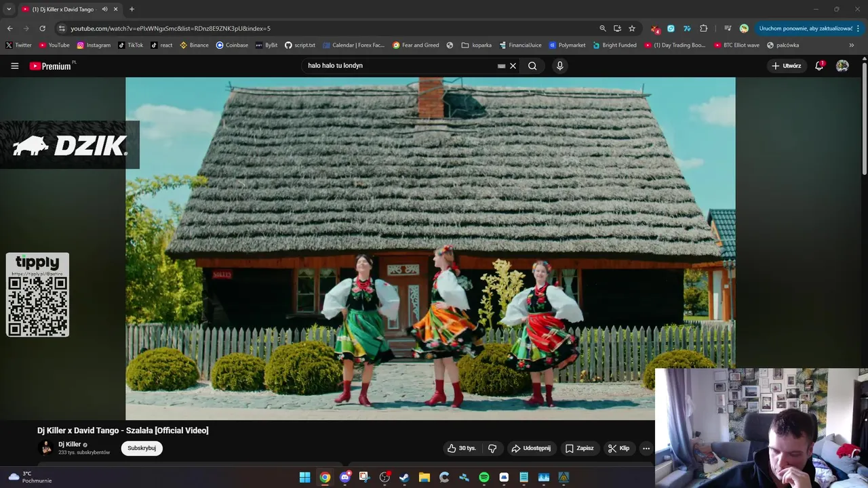This screenshot has height=488, width=868.
Task: Open the Dj Killer channel avatar
Action: click(x=46, y=448)
